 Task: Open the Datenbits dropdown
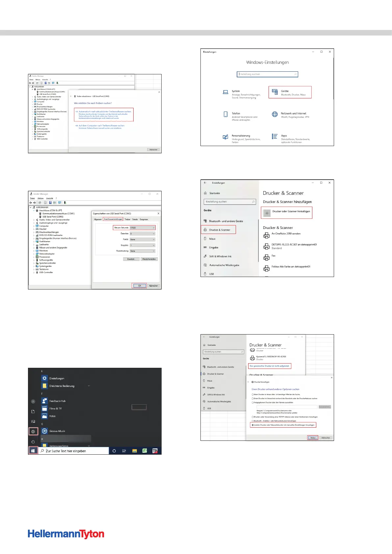tap(142, 234)
